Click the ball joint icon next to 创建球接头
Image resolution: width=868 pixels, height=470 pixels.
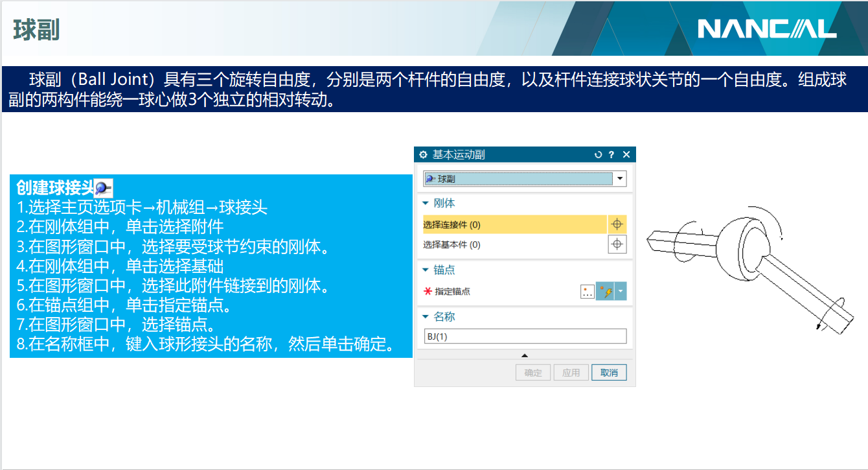[x=104, y=188]
